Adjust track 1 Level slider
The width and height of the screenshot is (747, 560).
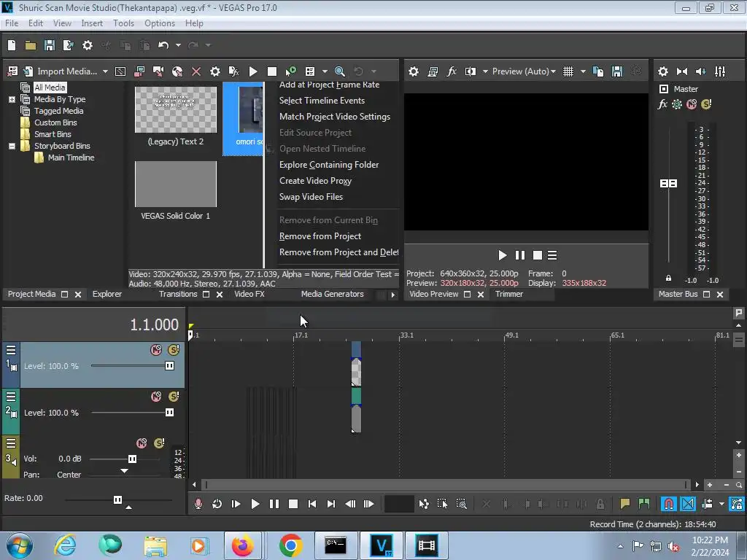169,366
